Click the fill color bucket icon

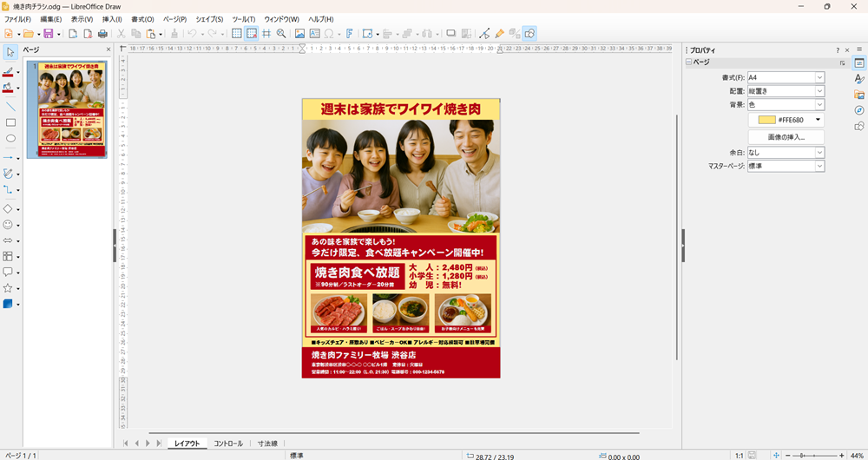[x=8, y=88]
